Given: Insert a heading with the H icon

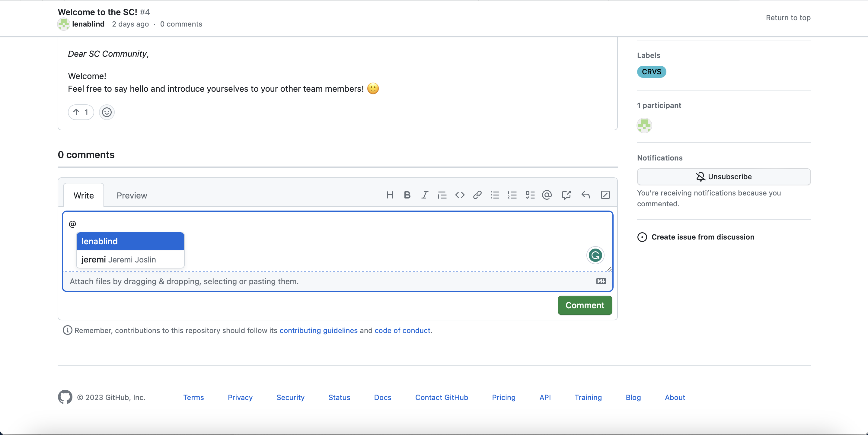Looking at the screenshot, I should 390,195.
